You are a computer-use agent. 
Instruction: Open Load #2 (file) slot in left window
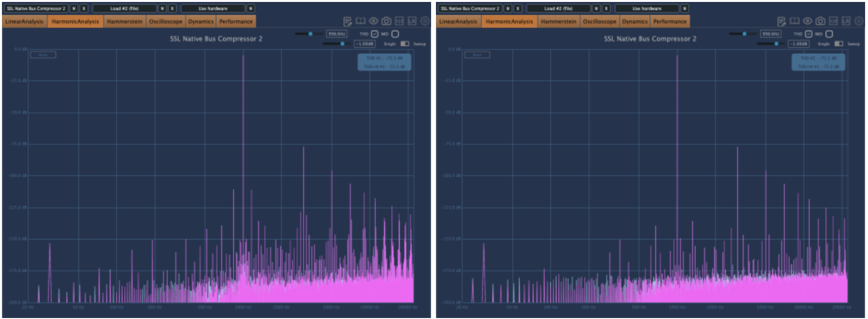[x=124, y=8]
